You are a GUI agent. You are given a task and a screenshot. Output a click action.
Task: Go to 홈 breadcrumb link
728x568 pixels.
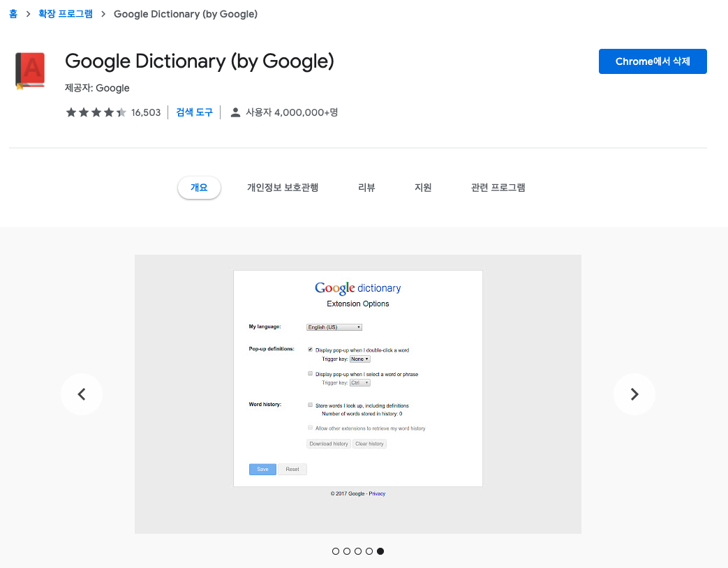(x=13, y=14)
